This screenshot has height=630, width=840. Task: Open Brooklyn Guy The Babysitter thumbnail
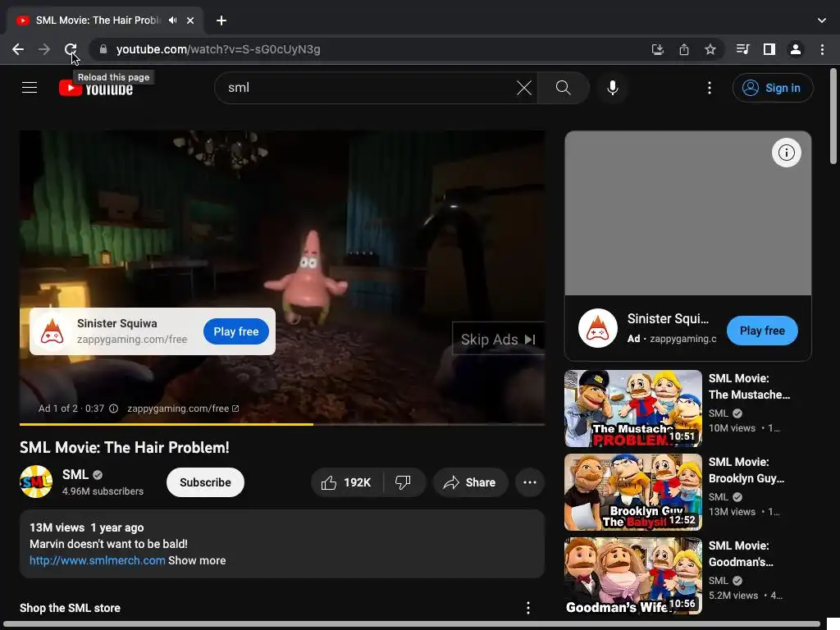click(x=632, y=492)
